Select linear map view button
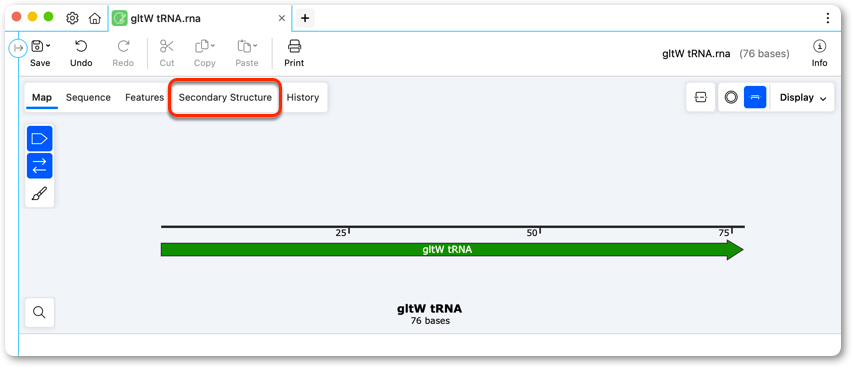Screen dimensions: 852x367 point(755,97)
